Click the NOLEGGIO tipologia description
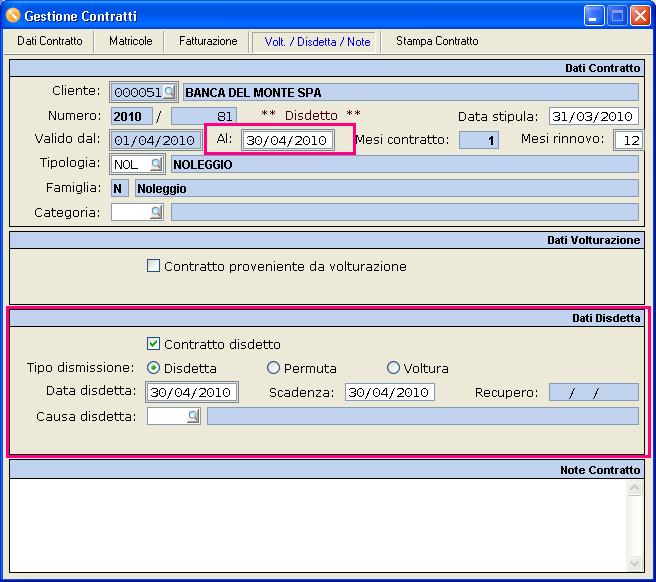This screenshot has height=582, width=656. tap(405, 164)
